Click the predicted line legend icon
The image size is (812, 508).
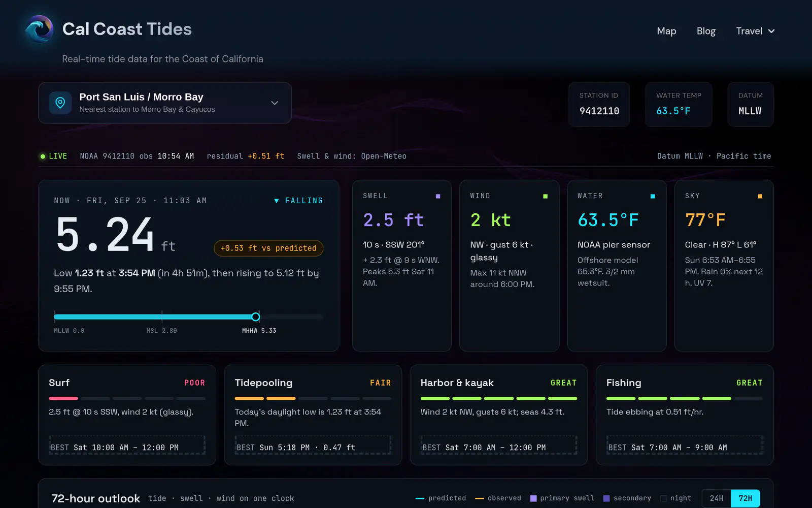(420, 498)
